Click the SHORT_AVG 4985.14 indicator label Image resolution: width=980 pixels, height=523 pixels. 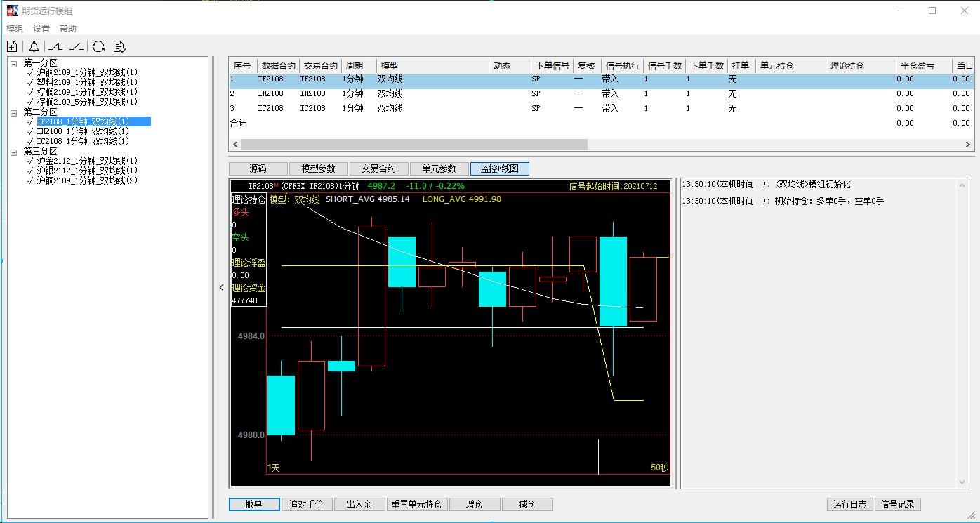coord(368,199)
